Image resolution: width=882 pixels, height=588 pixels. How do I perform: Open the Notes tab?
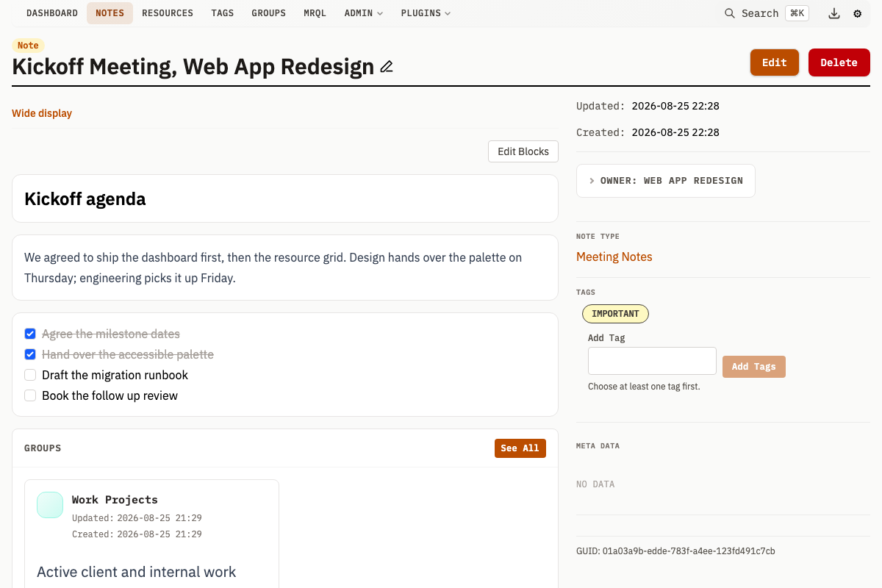click(x=110, y=13)
